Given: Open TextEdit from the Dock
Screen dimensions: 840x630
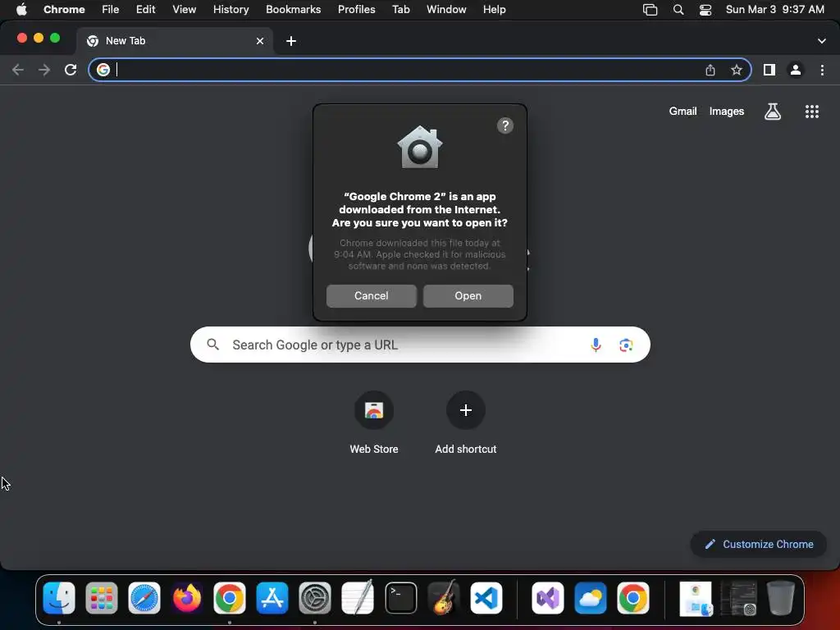Looking at the screenshot, I should point(358,598).
